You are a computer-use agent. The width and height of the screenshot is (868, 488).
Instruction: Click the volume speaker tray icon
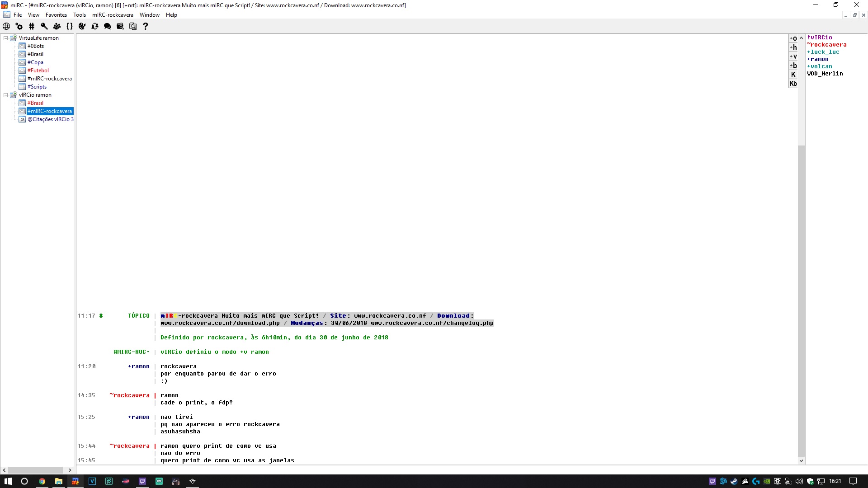pos(799,481)
